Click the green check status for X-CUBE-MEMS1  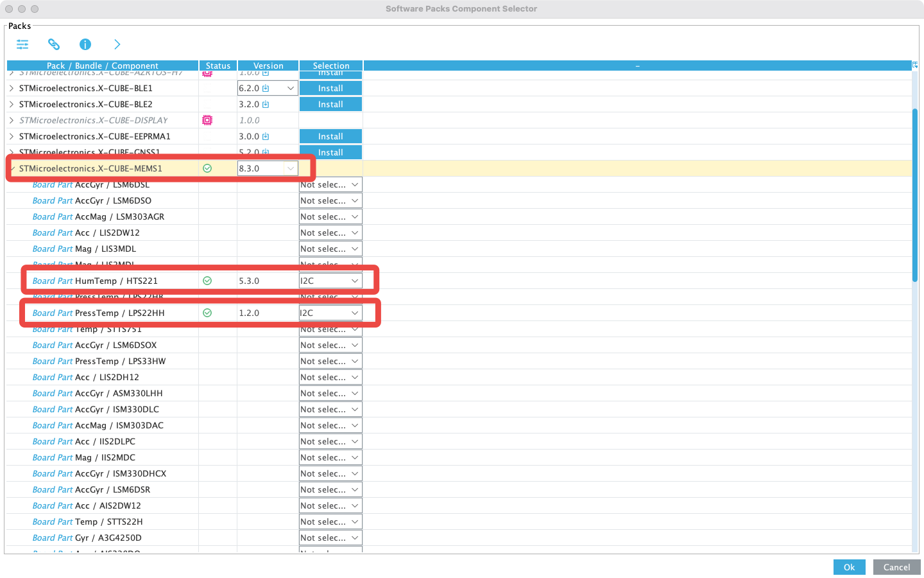tap(207, 168)
